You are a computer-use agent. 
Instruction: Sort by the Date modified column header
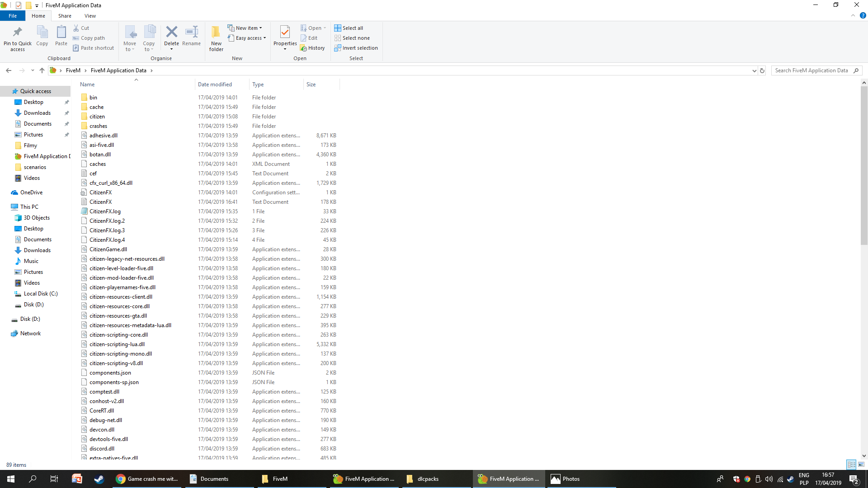pyautogui.click(x=222, y=84)
